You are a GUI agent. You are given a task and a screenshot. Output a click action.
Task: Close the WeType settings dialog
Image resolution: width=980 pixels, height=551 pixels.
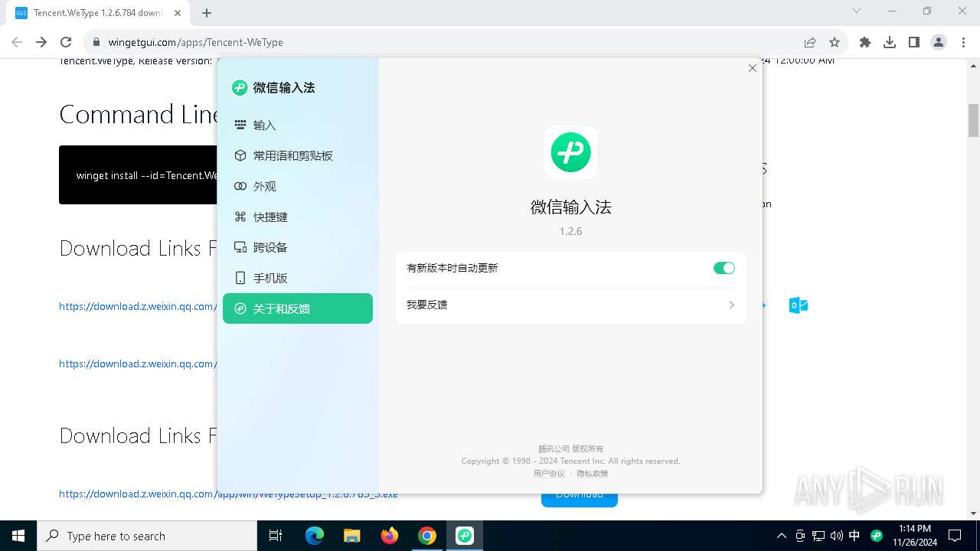click(752, 68)
